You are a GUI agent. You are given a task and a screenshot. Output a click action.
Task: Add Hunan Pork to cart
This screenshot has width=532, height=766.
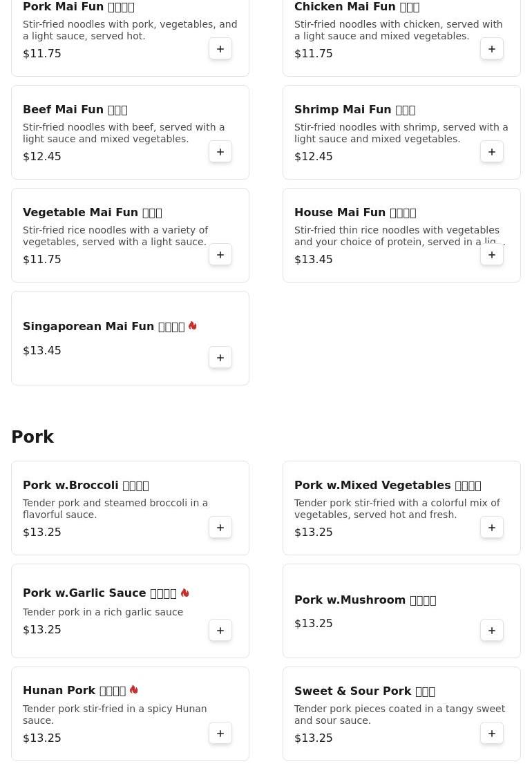(220, 734)
